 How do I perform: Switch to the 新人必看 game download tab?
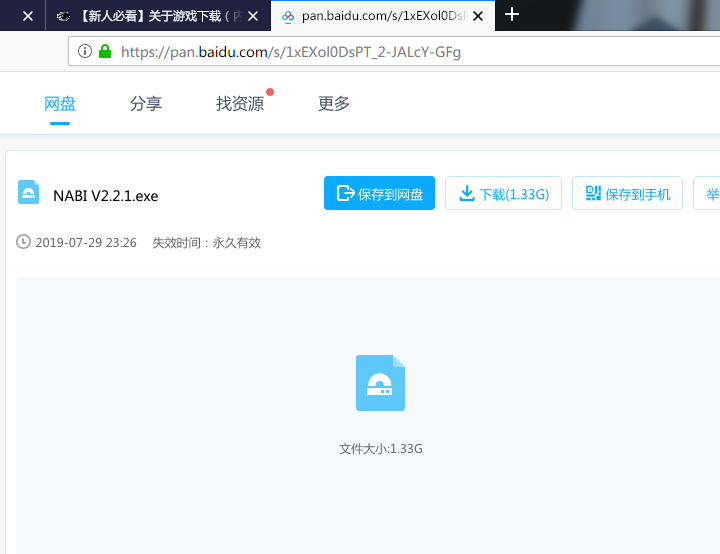pyautogui.click(x=158, y=17)
